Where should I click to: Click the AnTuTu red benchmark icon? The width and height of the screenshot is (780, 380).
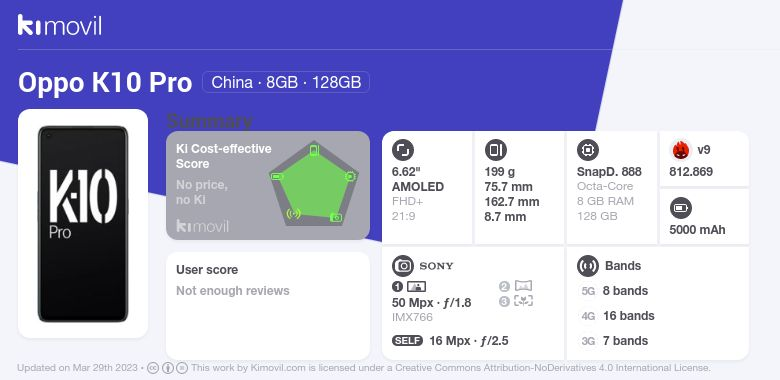coord(681,150)
